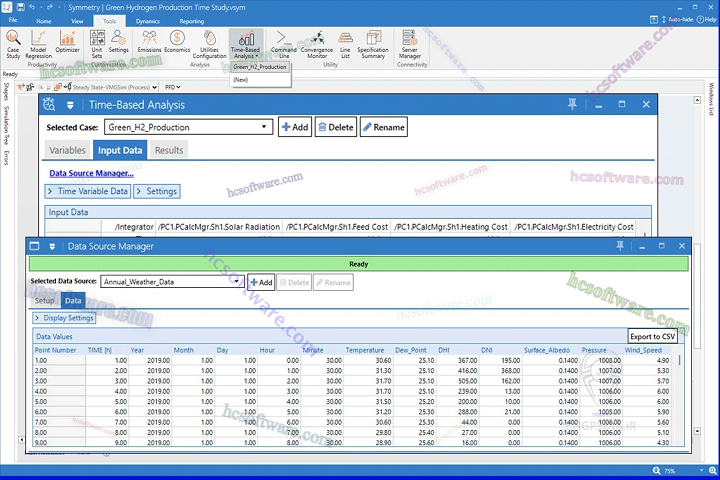Launch the Optimizer tool
Screen dimensions: 720x480
[x=68, y=41]
